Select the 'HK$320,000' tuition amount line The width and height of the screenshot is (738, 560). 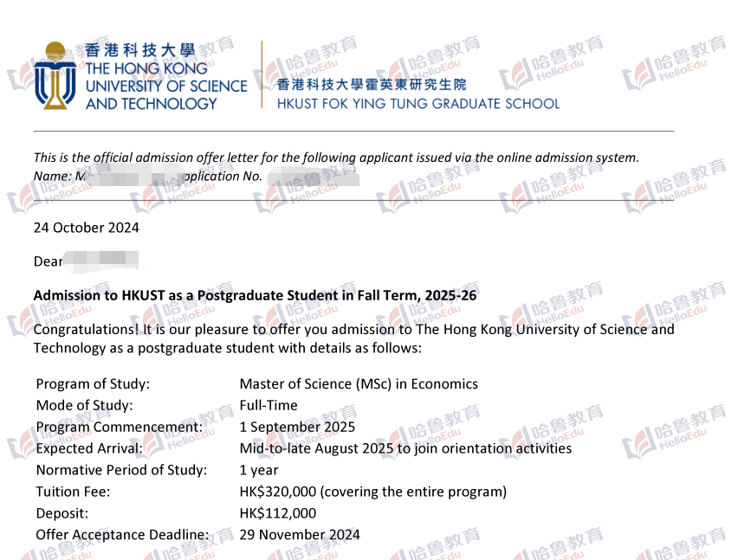pos(373,492)
